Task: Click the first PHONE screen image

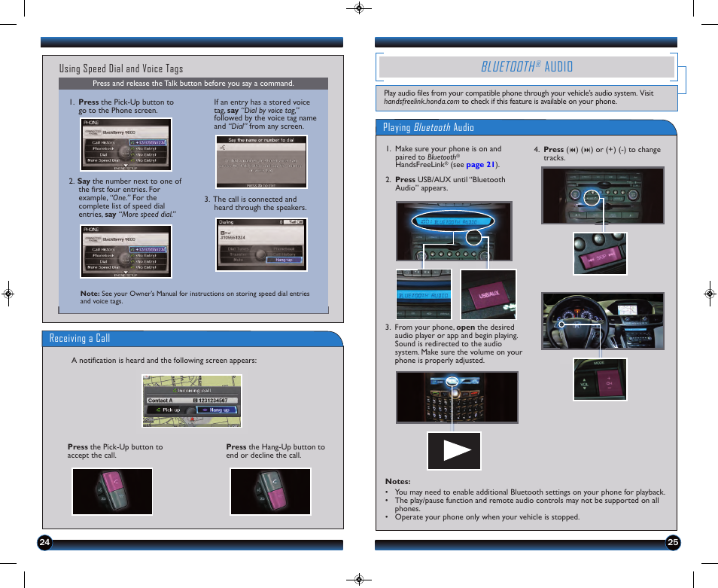Action: tap(126, 145)
